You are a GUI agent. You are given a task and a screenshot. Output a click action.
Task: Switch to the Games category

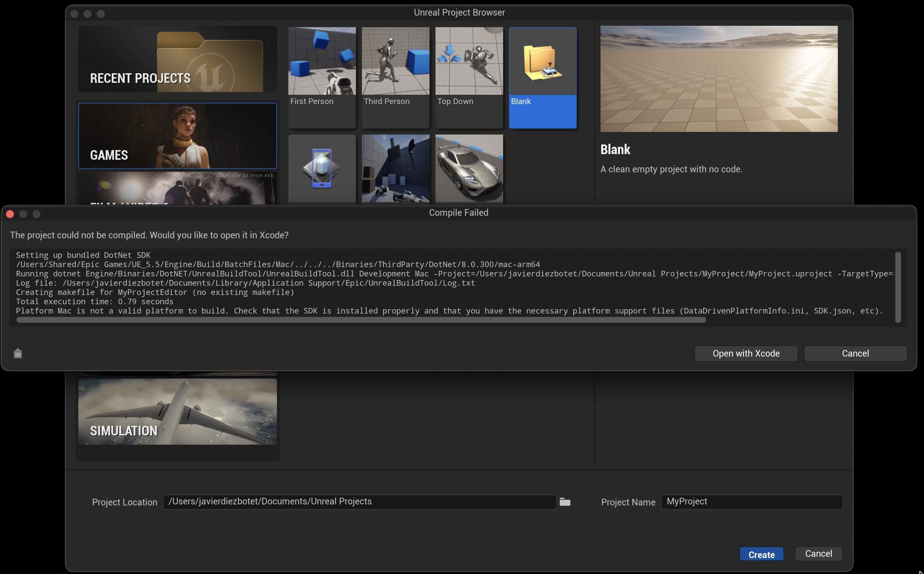[x=177, y=136]
